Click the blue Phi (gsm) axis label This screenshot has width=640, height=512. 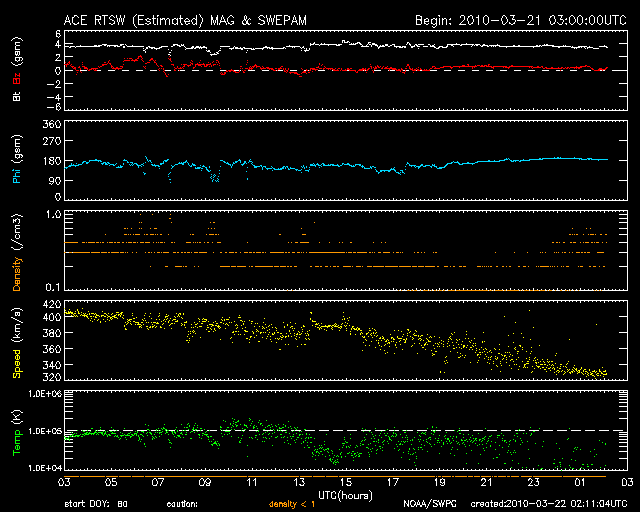17,162
